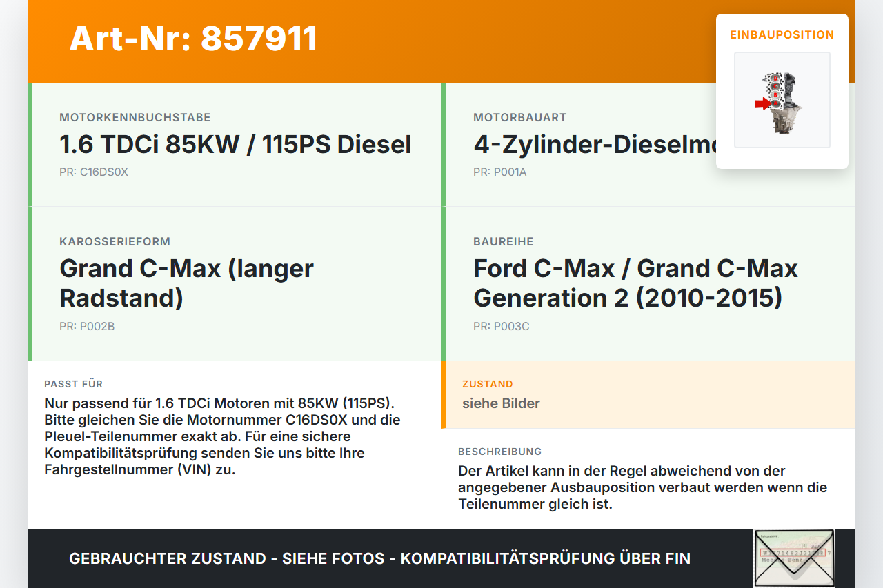Click the Ausbauposition description paragraph
Screen dimensions: 883x588
642,487
